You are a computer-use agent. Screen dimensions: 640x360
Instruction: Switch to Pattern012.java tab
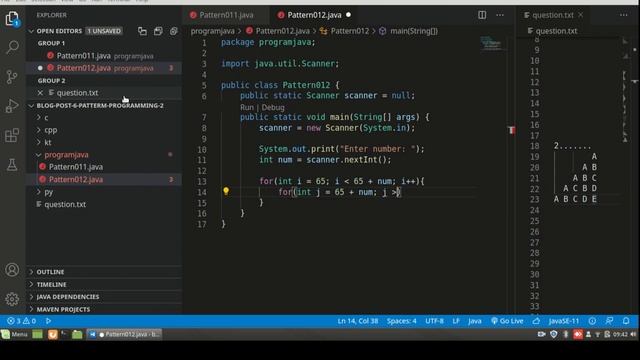313,15
